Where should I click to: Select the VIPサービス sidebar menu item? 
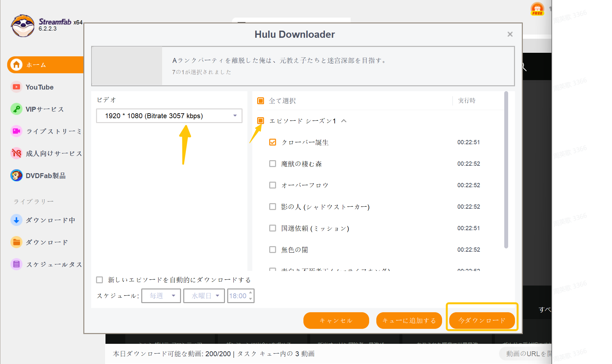pyautogui.click(x=46, y=109)
